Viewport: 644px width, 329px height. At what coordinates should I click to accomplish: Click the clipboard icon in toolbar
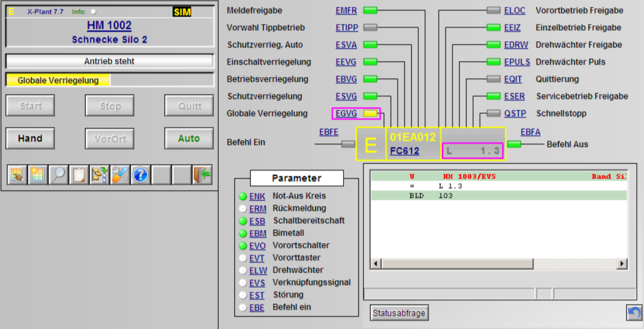79,175
